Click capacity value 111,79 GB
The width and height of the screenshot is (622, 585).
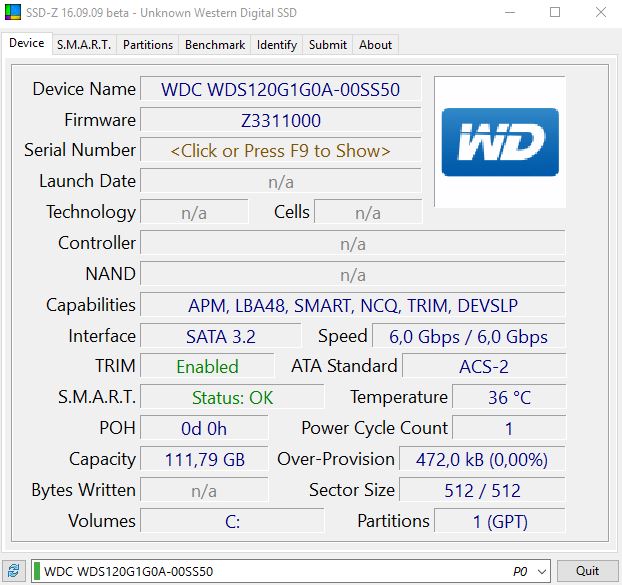[204, 459]
